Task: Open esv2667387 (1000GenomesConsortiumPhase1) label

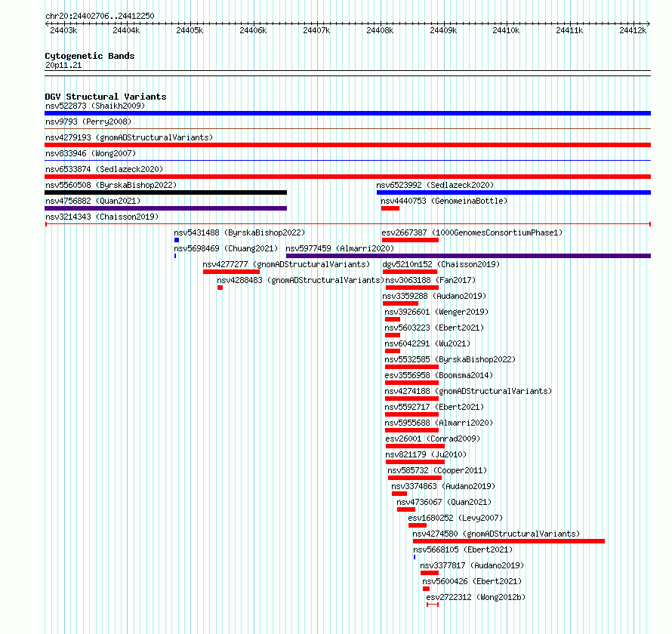Action: 472,232
